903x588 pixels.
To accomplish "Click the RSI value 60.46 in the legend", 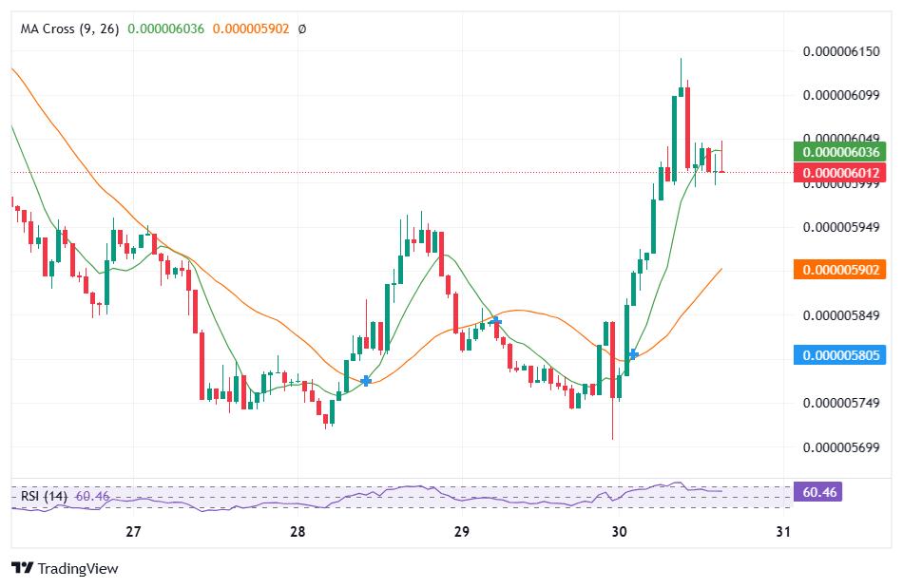I will pos(92,496).
